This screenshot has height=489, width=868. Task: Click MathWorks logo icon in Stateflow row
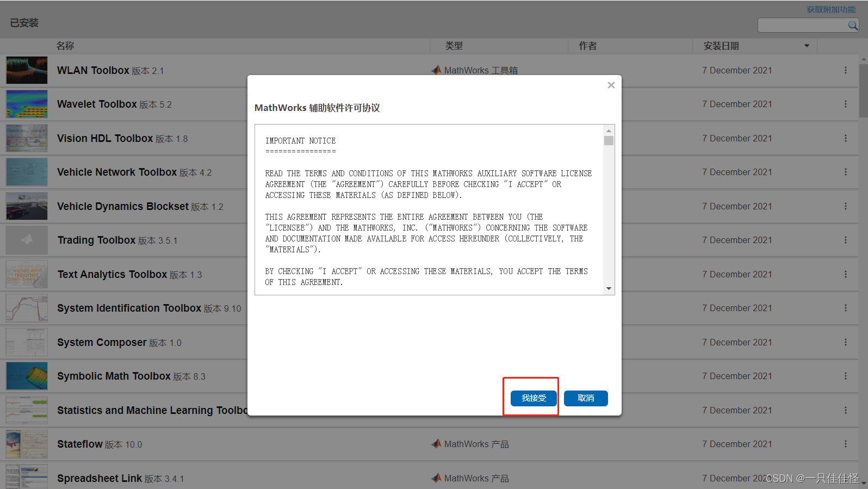pyautogui.click(x=436, y=444)
